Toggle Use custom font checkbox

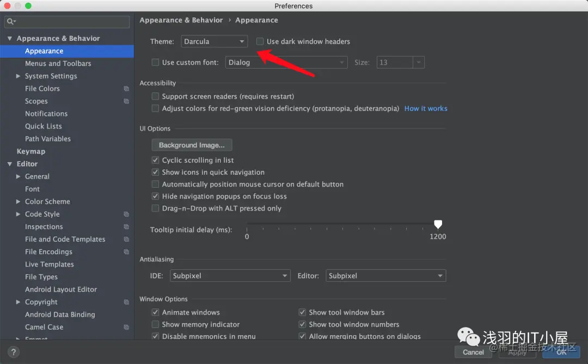coord(155,62)
